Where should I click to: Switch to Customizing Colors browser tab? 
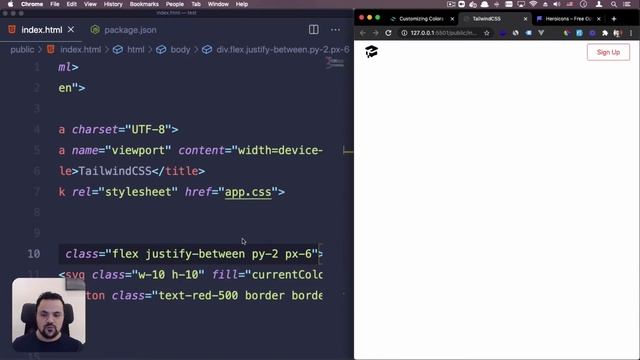(420, 19)
